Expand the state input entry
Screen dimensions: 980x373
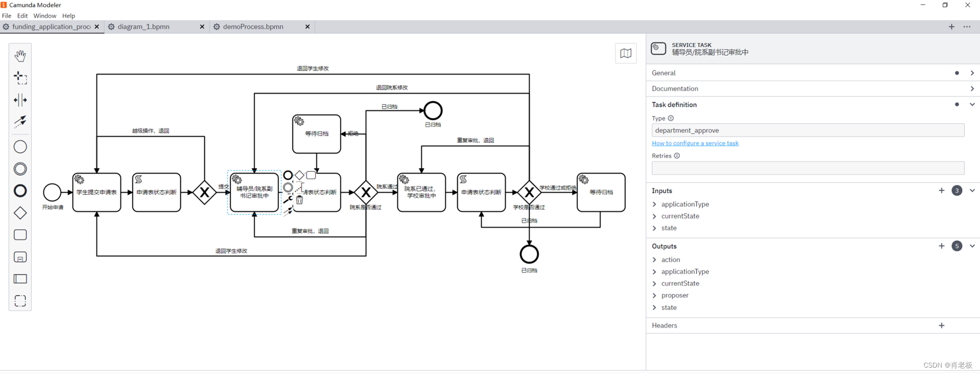pos(655,228)
